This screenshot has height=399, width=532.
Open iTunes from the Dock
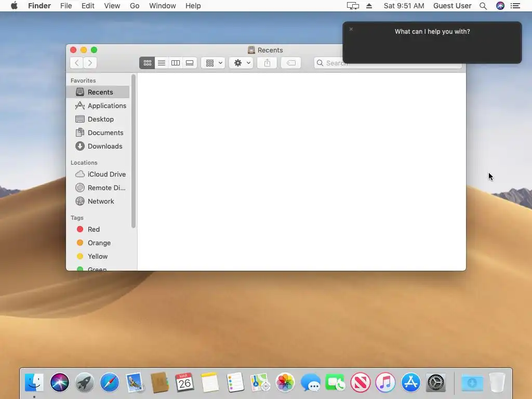click(385, 382)
